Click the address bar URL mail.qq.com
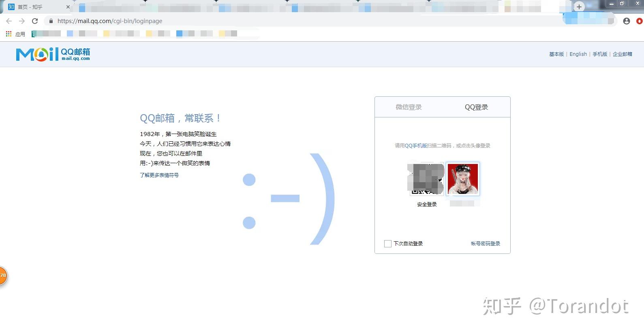The image size is (644, 332). (x=110, y=21)
